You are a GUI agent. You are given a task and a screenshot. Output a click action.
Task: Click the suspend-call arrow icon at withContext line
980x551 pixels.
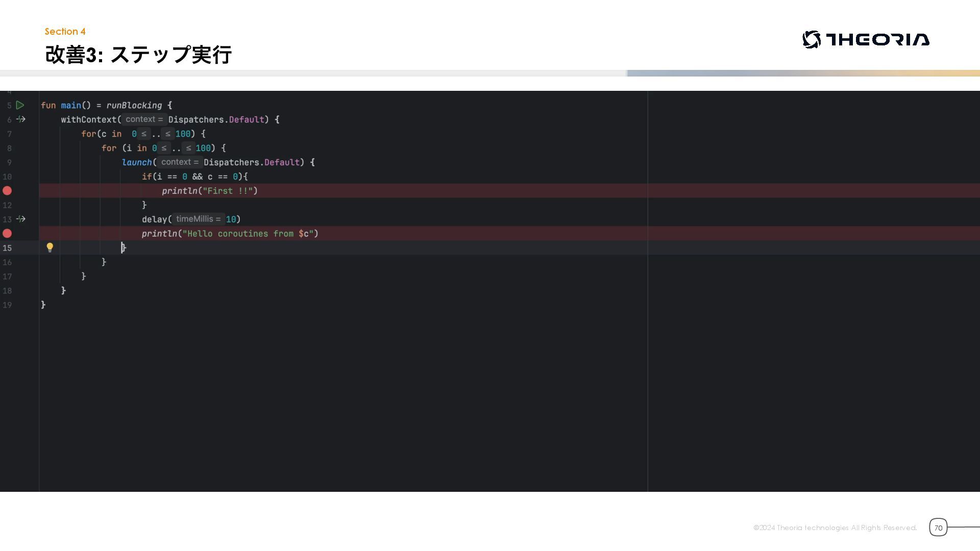point(21,119)
